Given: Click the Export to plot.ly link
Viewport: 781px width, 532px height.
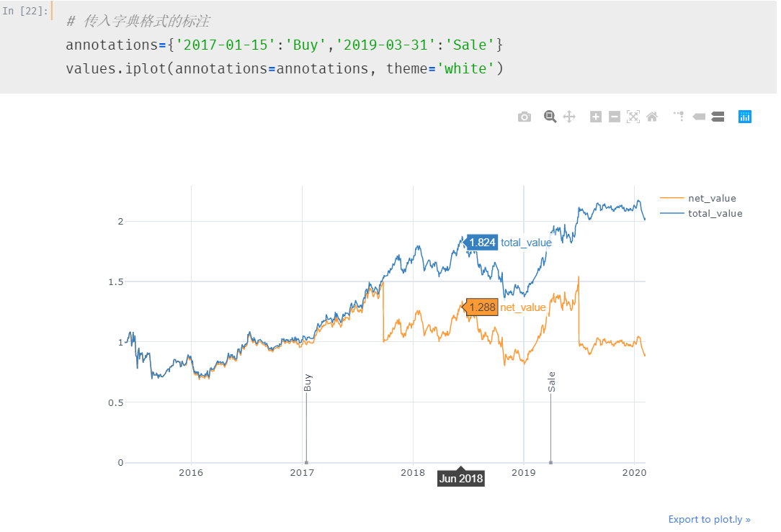Looking at the screenshot, I should point(710,519).
